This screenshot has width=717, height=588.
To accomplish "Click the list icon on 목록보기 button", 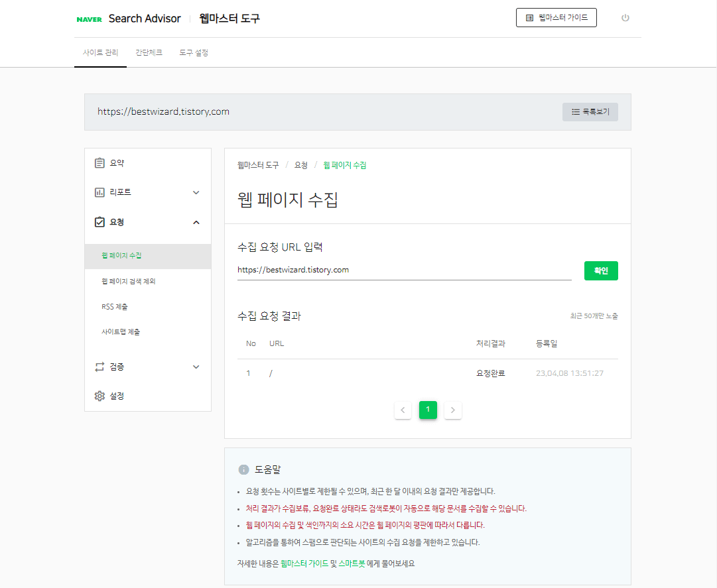I will [574, 111].
